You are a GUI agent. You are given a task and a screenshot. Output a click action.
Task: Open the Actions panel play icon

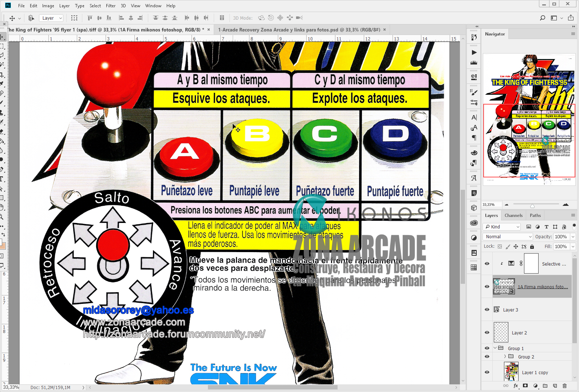(x=474, y=52)
